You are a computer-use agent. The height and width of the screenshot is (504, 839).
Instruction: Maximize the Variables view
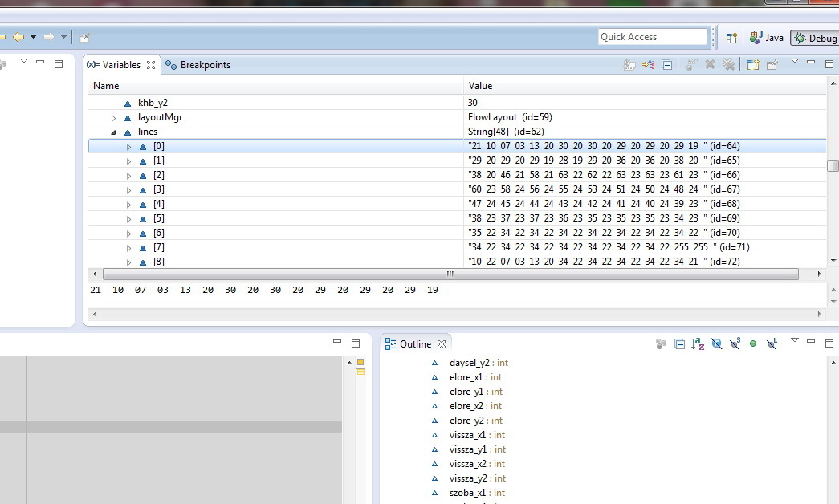(829, 64)
